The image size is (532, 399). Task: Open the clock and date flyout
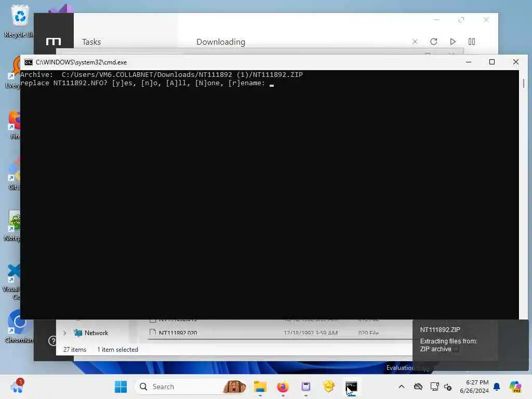[474, 387]
